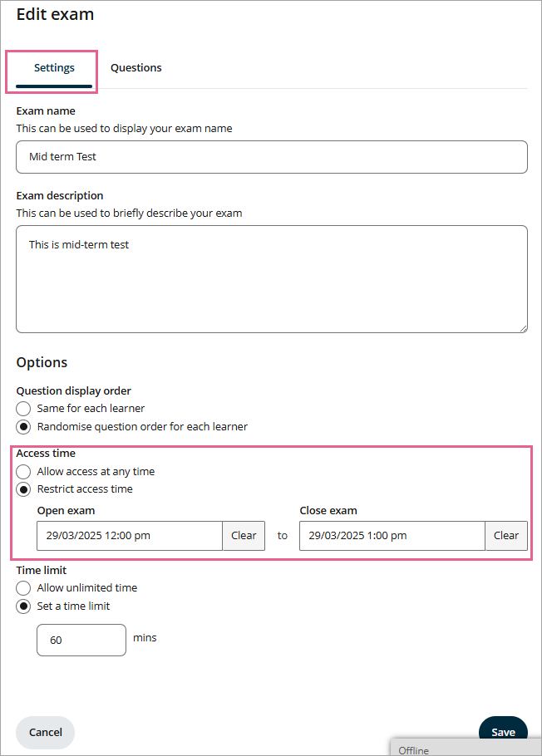Click the description box resize handle
Image resolution: width=542 pixels, height=756 pixels.
[x=522, y=327]
